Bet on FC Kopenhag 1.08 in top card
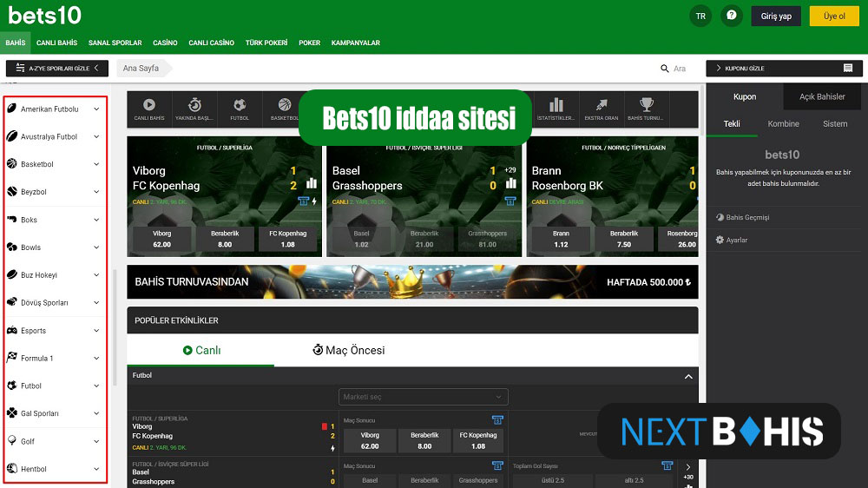Viewport: 868px width, 488px height. coord(288,239)
